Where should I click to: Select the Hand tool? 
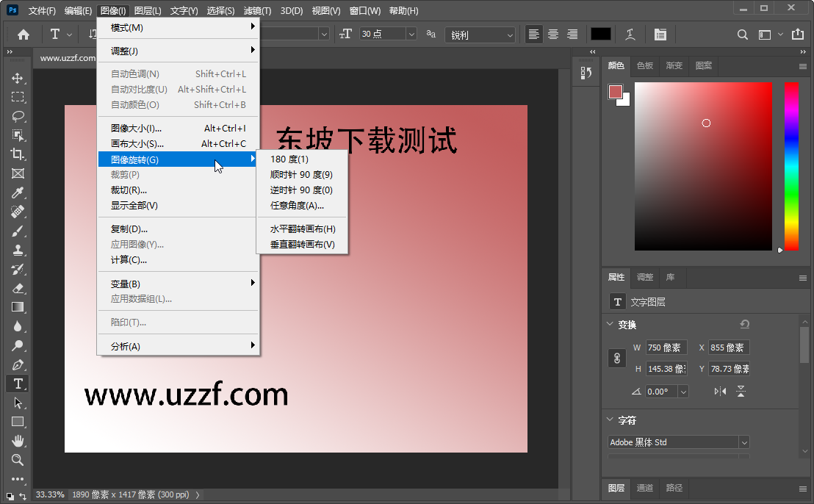click(18, 442)
